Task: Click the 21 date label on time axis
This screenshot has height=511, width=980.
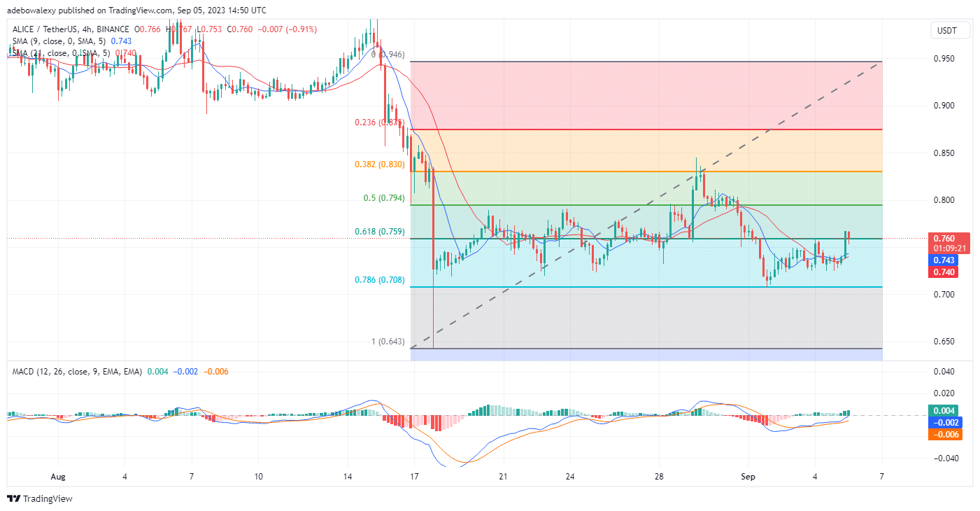Action: point(503,477)
